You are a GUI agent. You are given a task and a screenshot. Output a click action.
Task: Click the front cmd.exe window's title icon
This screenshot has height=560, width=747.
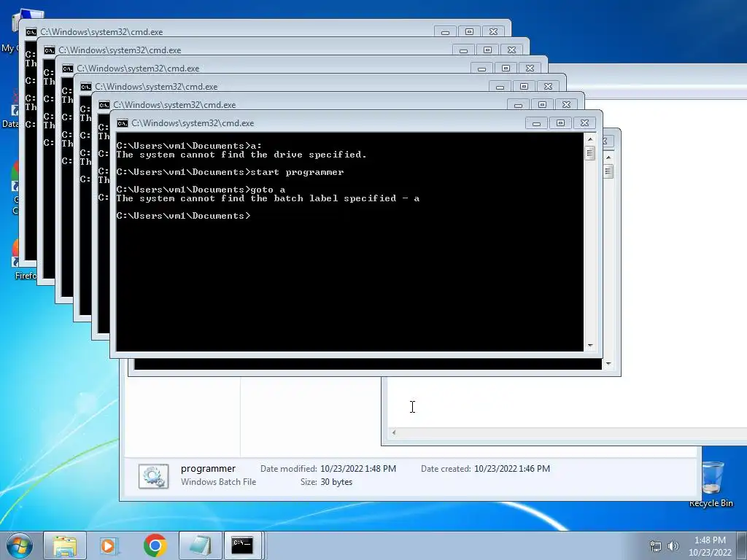click(x=123, y=123)
